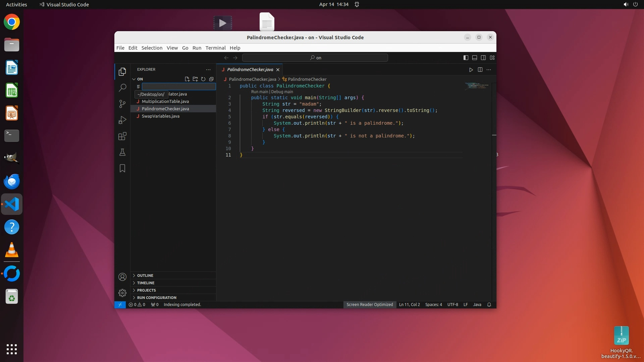Screen dimensions: 644x362
Task: Open SwapVariables.java in Explorer
Action: tap(160, 116)
